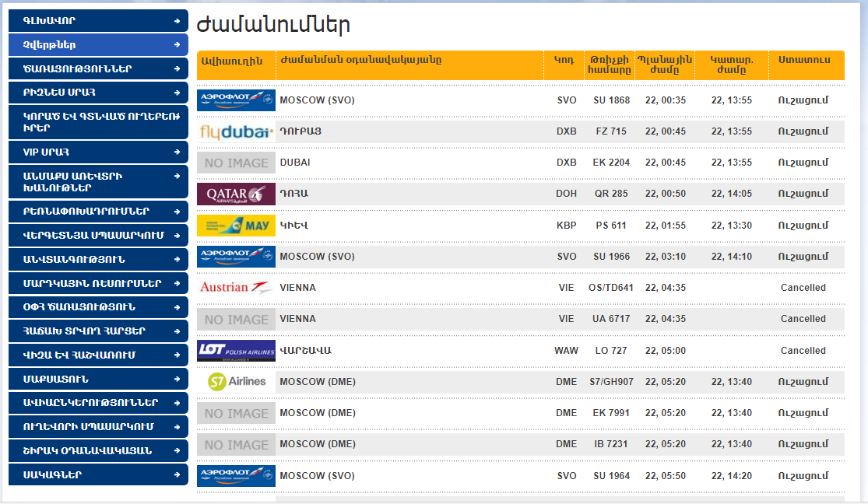Click the Aeroflot logo for flight SU 1868

click(236, 100)
